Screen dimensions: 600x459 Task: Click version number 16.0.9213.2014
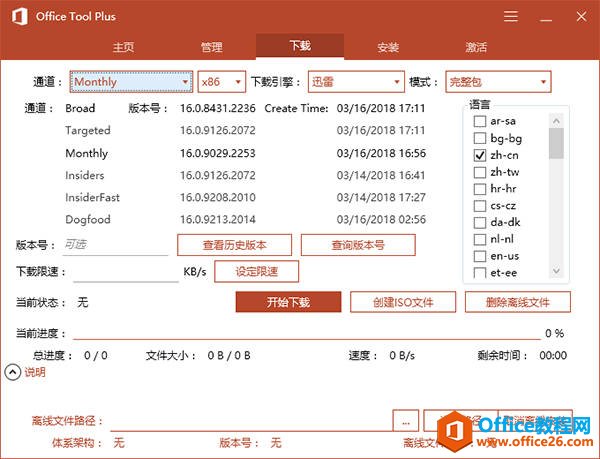point(218,220)
